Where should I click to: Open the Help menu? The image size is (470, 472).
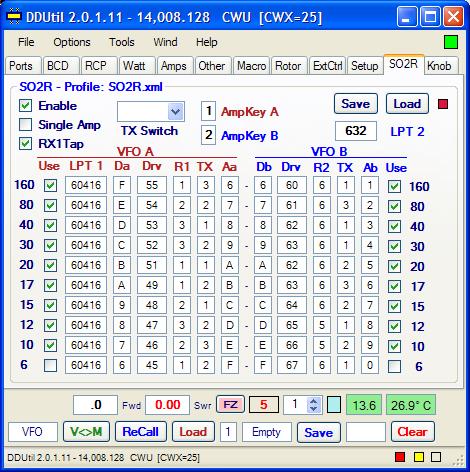pyautogui.click(x=207, y=42)
